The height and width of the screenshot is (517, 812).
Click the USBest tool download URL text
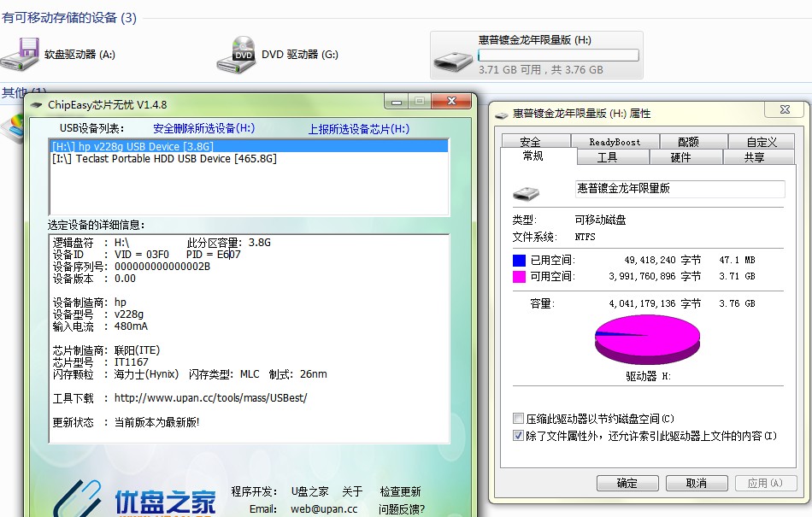pos(211,398)
